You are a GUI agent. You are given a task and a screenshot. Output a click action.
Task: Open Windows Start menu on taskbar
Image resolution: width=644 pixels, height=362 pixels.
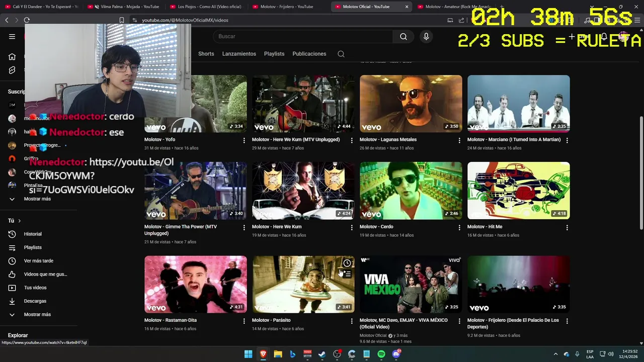click(248, 354)
